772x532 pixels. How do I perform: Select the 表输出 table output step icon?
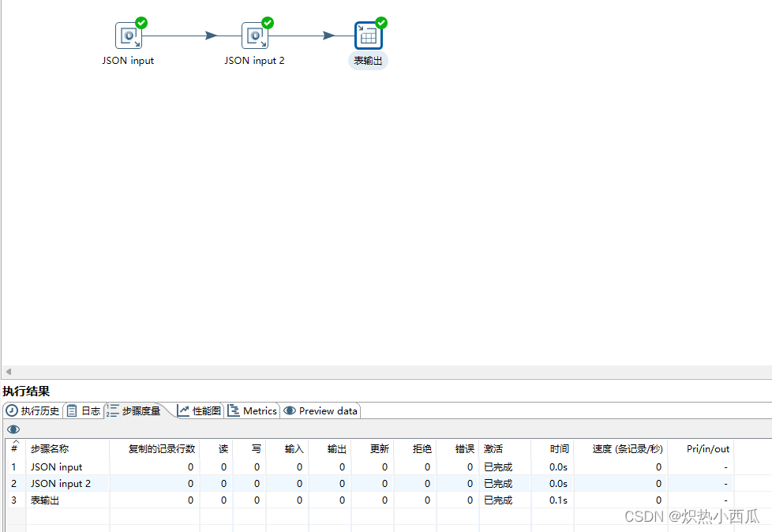point(368,34)
